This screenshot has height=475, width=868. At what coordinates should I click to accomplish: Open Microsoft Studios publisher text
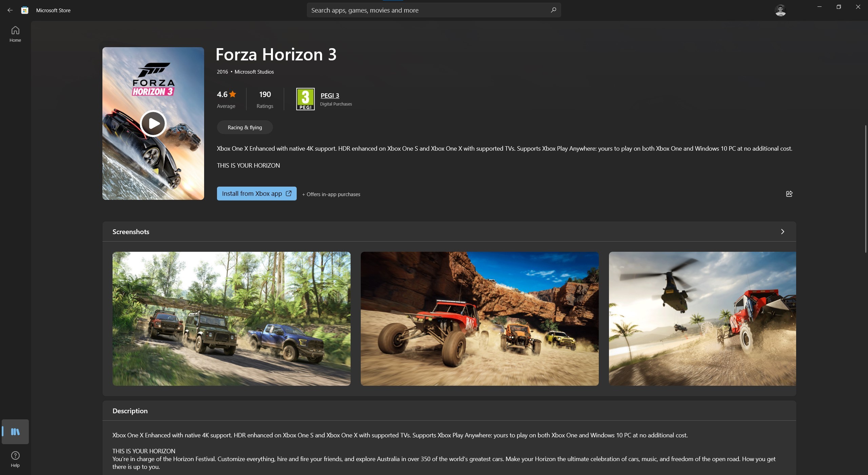[x=254, y=72]
